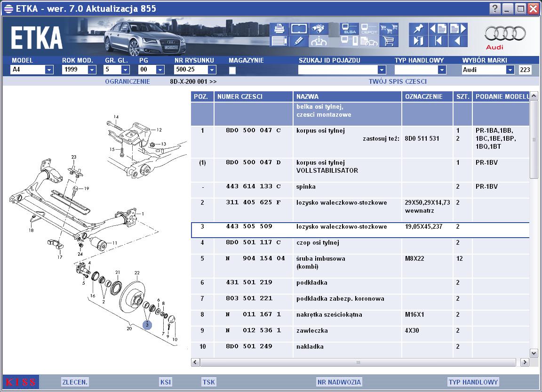Click the horizontal scrollbar left arrow
This screenshot has height=392, width=542.
[x=195, y=362]
